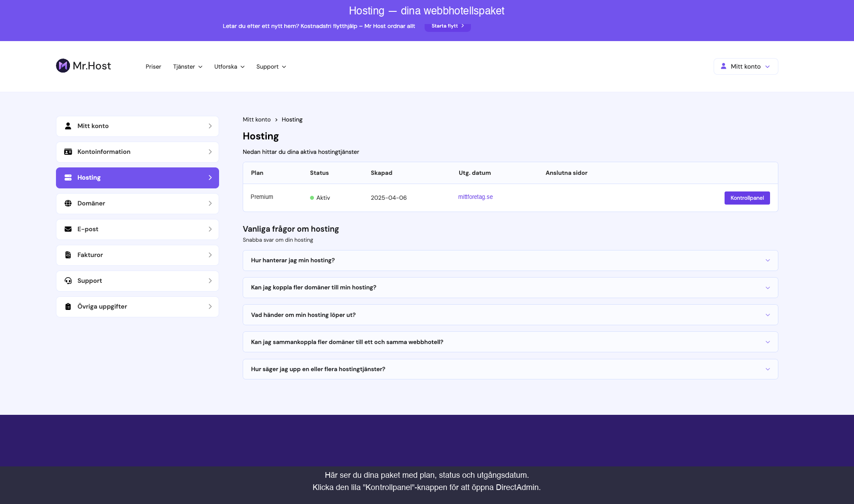Expand 'Hur hanterar jag min hosting?' question
Screen dimensions: 854x504
click(x=510, y=261)
